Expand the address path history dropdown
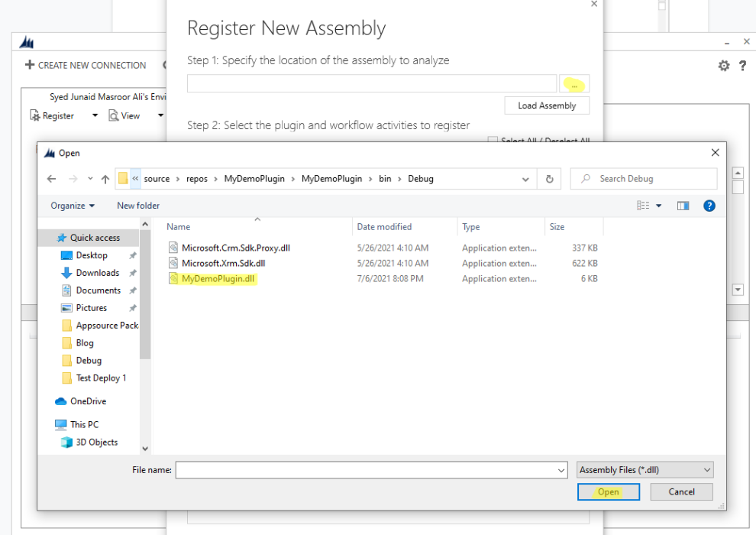 click(525, 179)
